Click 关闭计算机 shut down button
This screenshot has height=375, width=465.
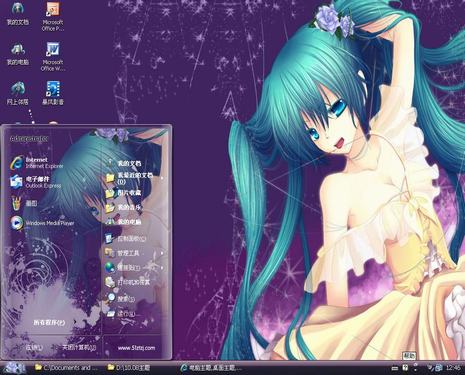pos(79,347)
